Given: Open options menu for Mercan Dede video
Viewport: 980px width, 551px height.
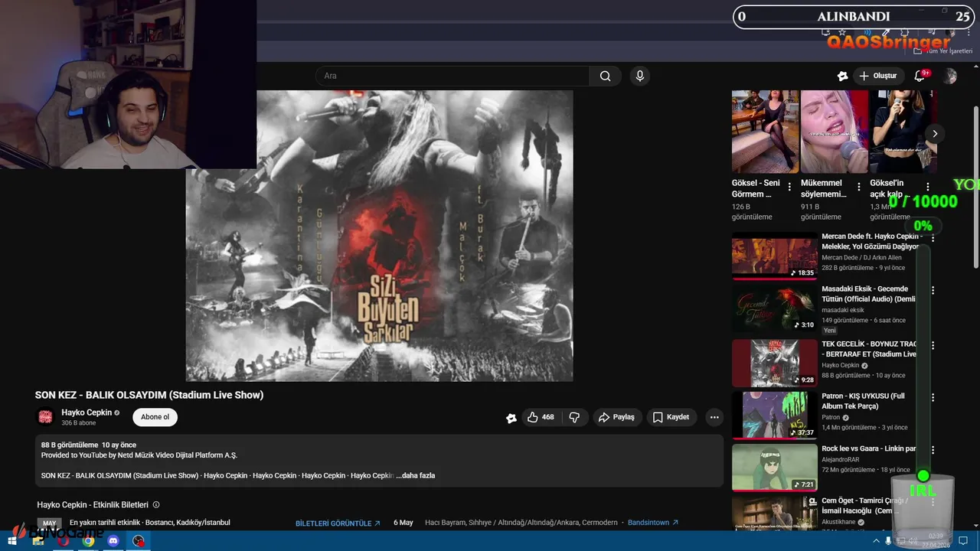Looking at the screenshot, I should [933, 239].
